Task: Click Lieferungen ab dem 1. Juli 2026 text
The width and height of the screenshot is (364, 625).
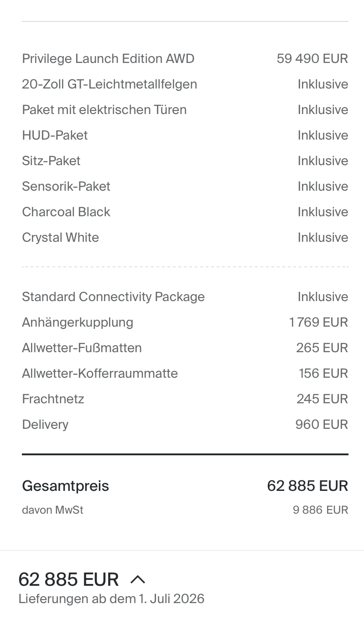Action: 111,599
